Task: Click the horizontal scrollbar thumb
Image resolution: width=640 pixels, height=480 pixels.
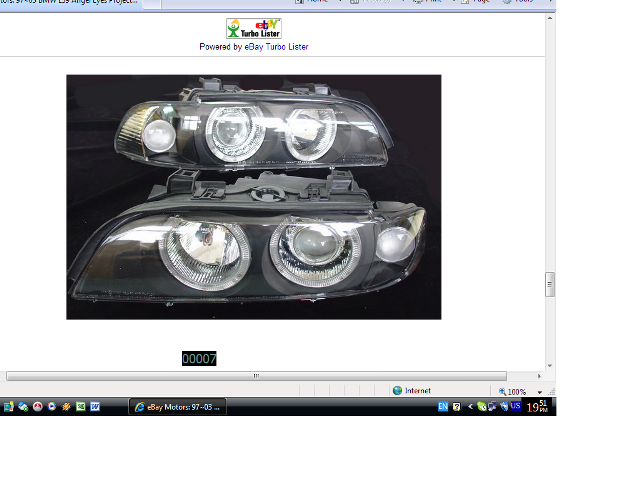Action: pyautogui.click(x=256, y=376)
